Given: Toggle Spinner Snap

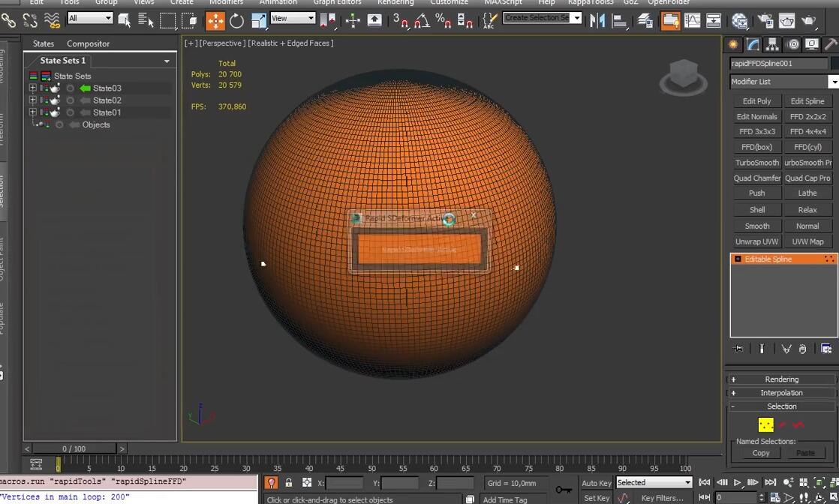Looking at the screenshot, I should [465, 20].
